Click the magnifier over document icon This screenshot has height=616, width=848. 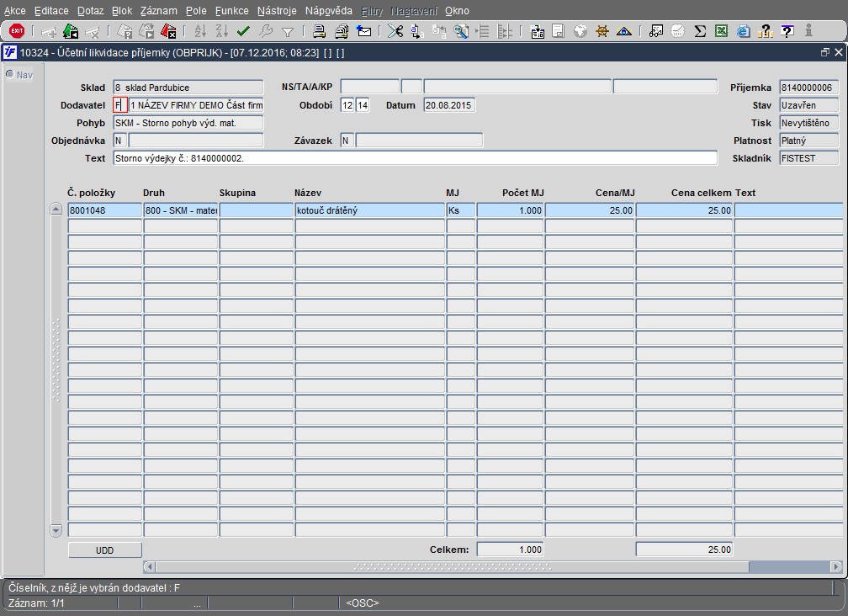pyautogui.click(x=461, y=31)
